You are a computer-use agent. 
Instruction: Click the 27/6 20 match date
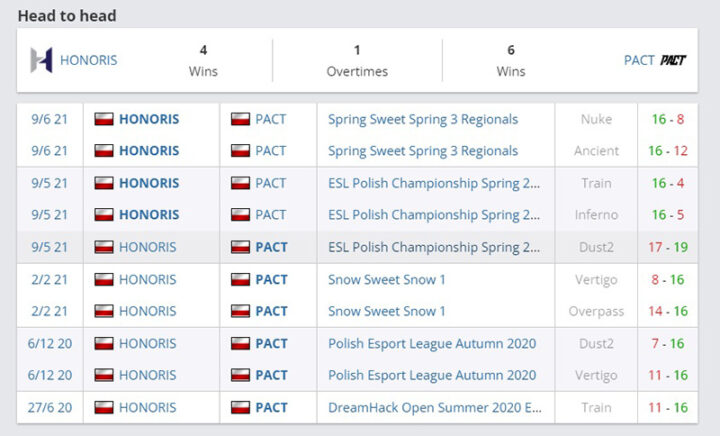point(48,407)
